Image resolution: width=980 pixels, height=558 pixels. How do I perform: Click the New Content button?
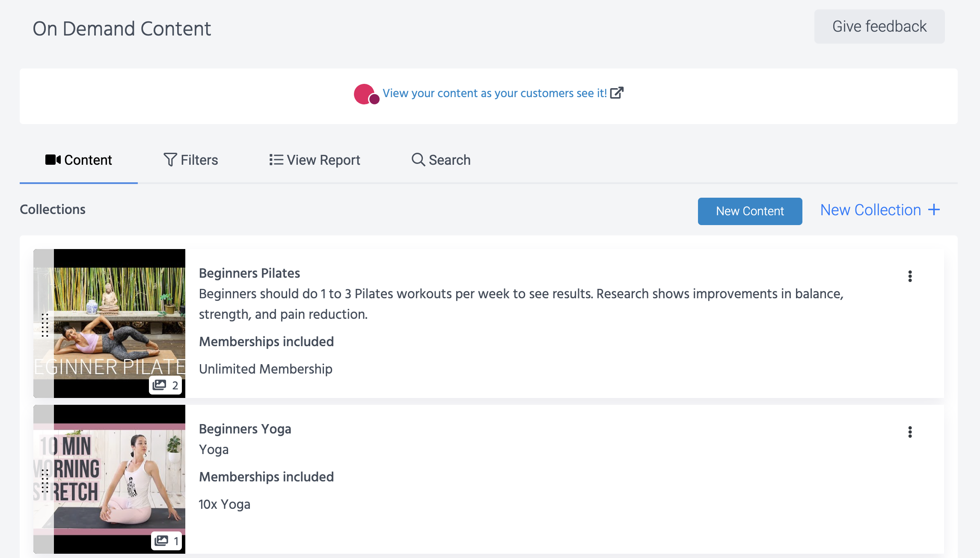coord(750,211)
